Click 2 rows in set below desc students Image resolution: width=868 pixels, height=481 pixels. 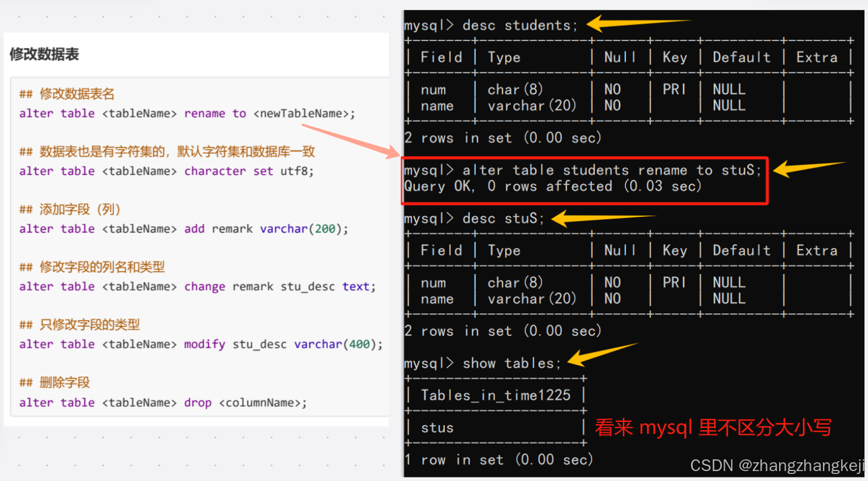[x=503, y=138]
